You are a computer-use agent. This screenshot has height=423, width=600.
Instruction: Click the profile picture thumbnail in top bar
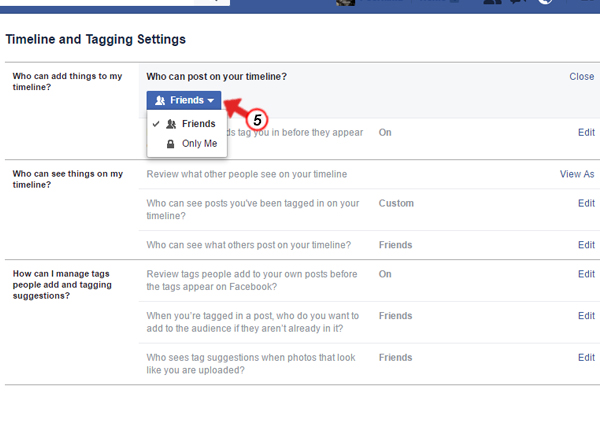click(345, 3)
